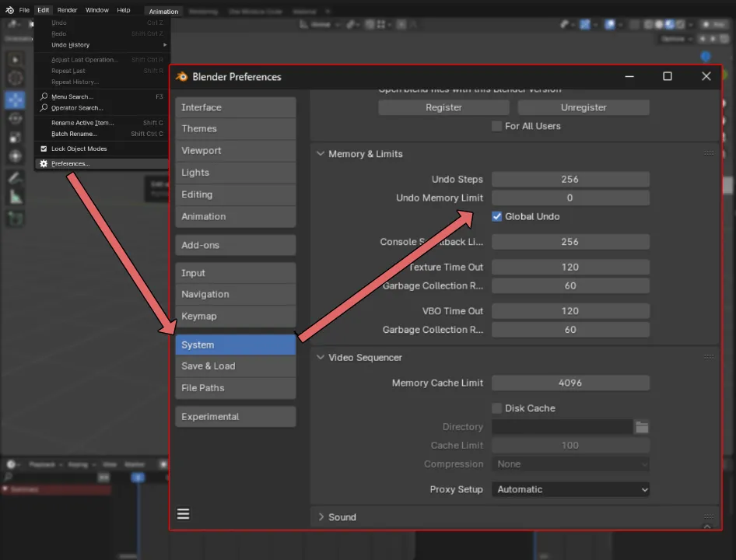The image size is (736, 560).
Task: Open the Save & Load preferences section
Action: 236,366
